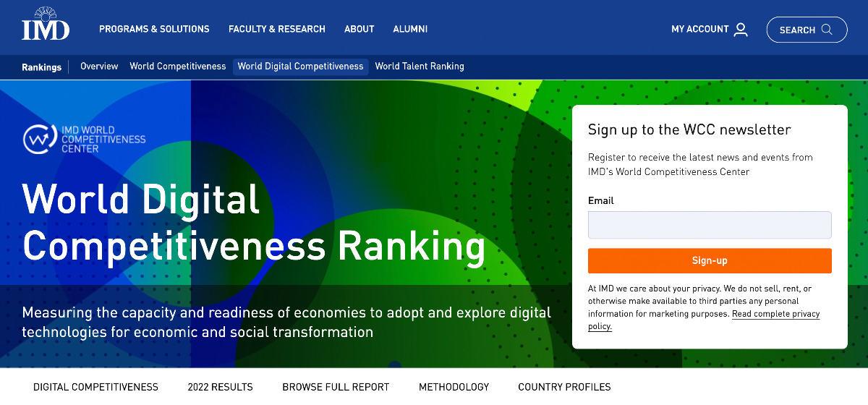Switch to World Competitiveness ranking

click(x=178, y=67)
